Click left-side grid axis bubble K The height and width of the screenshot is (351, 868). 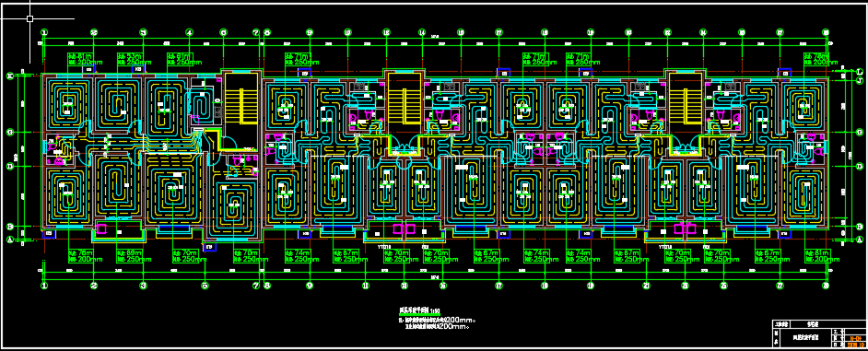click(x=9, y=76)
